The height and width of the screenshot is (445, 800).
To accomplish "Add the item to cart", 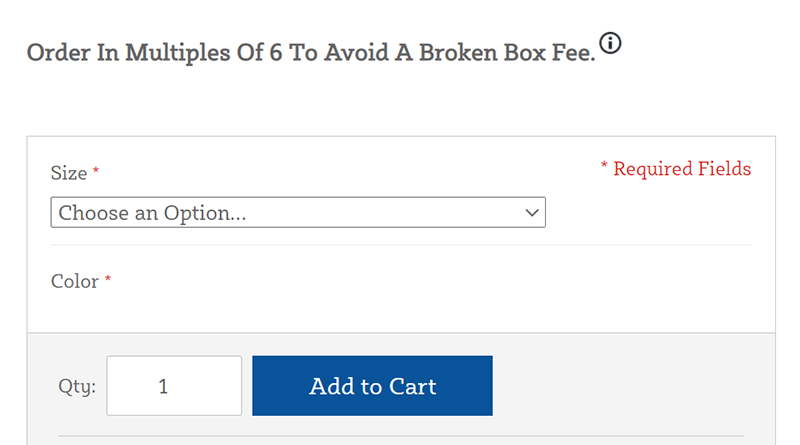I will [x=372, y=386].
